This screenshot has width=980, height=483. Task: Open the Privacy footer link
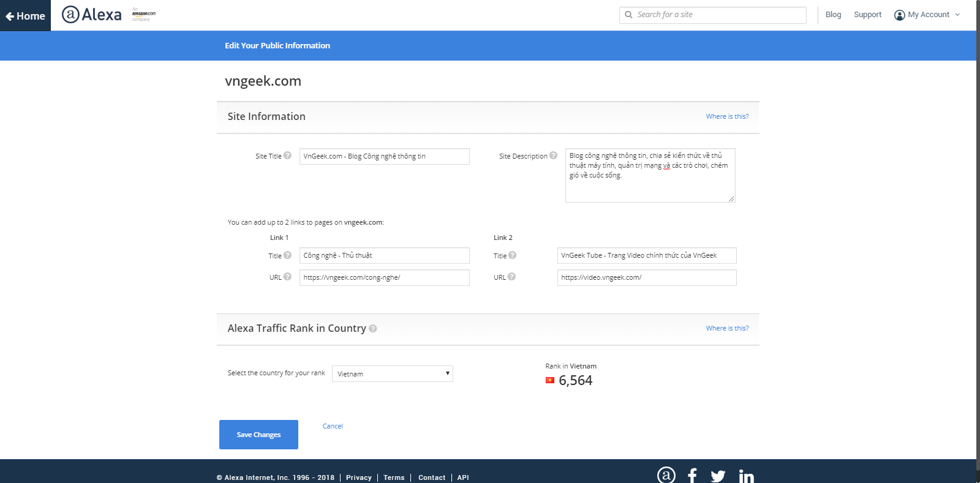point(358,477)
